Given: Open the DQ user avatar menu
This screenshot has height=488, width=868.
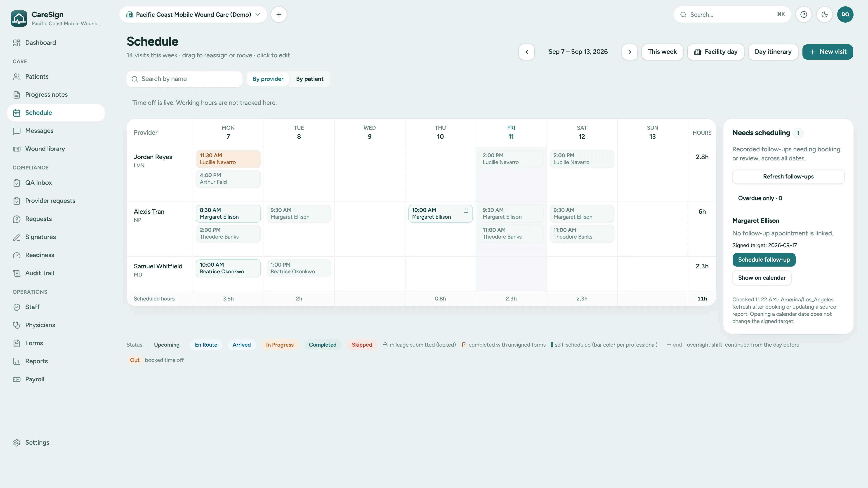Looking at the screenshot, I should (845, 14).
